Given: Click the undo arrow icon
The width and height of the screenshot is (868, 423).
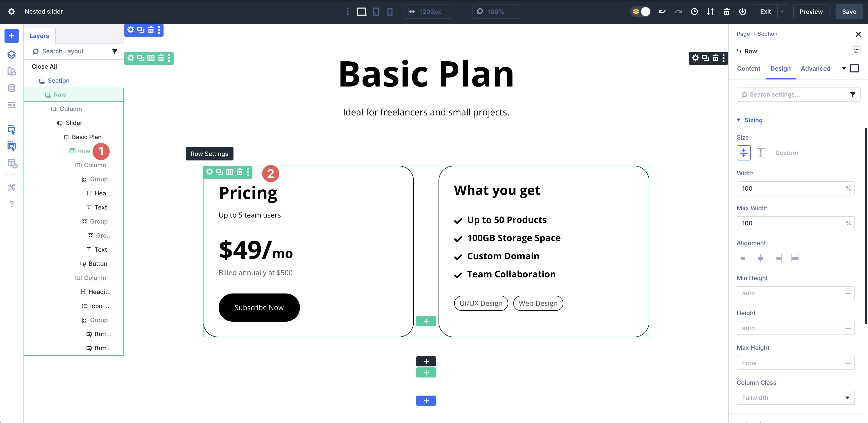Looking at the screenshot, I should tap(662, 12).
